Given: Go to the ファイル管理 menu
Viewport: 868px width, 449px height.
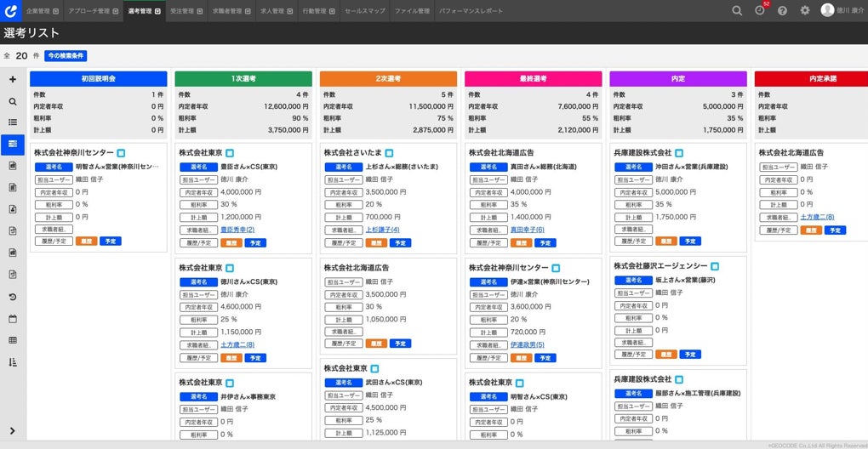Looking at the screenshot, I should (x=412, y=11).
